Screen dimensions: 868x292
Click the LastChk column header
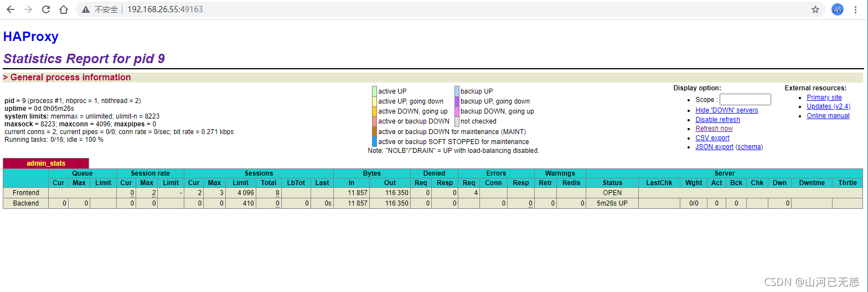point(659,183)
